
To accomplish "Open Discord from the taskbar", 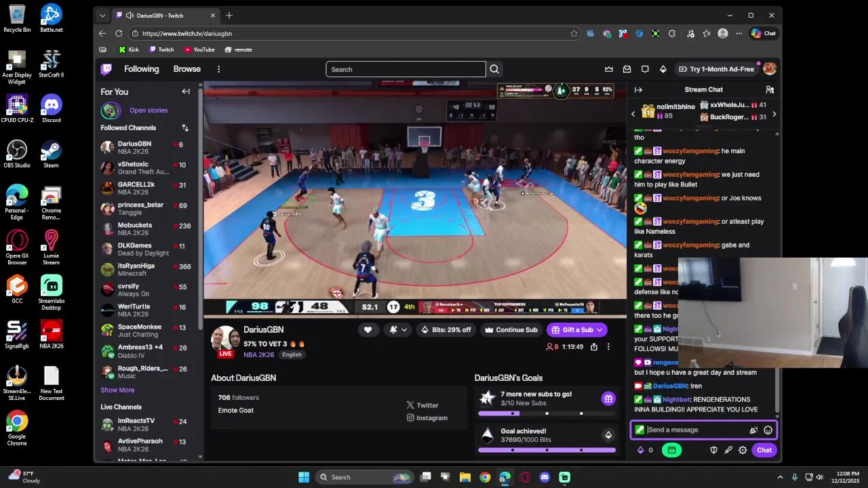I will pos(545,477).
